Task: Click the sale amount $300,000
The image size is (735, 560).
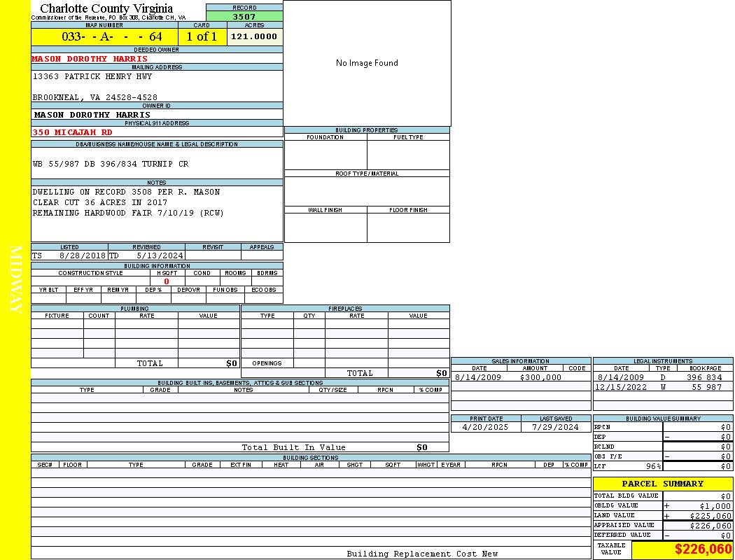Action: coord(540,377)
